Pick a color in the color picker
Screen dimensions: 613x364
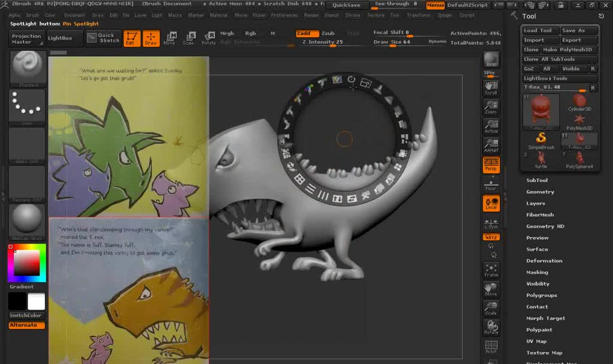point(26,263)
